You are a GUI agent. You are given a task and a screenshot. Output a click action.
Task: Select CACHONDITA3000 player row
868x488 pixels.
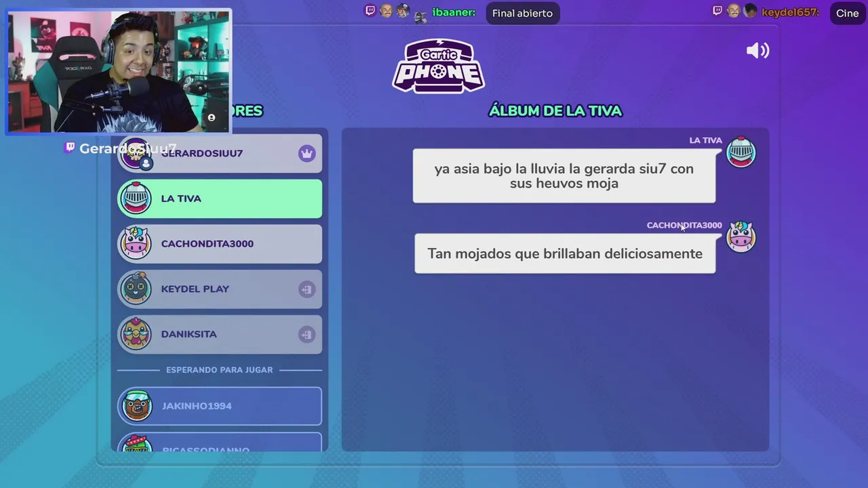click(220, 243)
